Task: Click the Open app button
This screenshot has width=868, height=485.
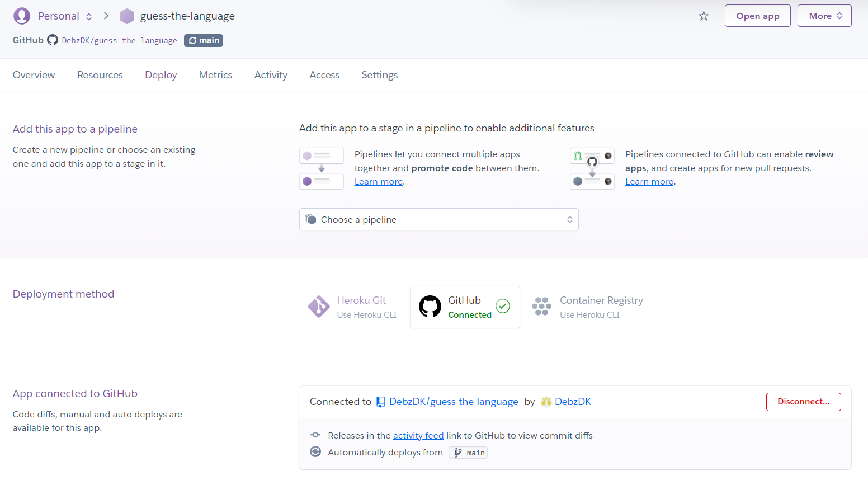Action: tap(758, 16)
